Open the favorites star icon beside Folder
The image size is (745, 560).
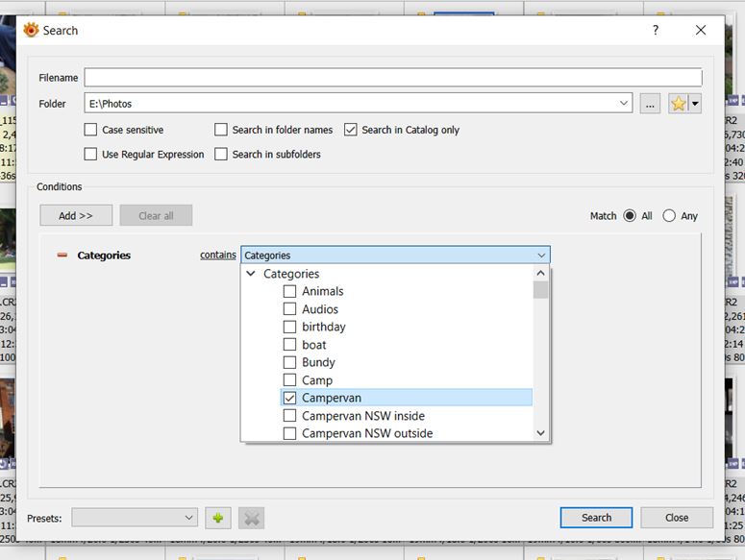pos(679,104)
